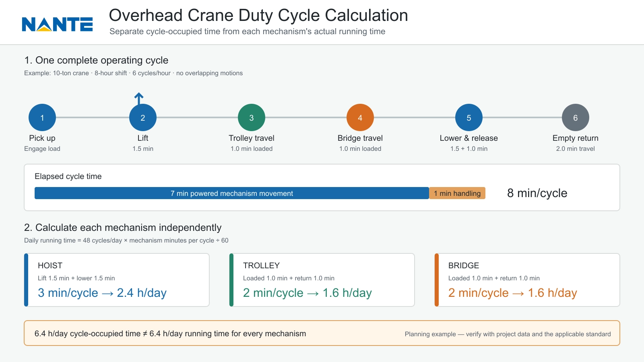Viewport: 644px width, 362px height.
Task: Select step 5 circle for Lower & release
Action: pos(469,117)
